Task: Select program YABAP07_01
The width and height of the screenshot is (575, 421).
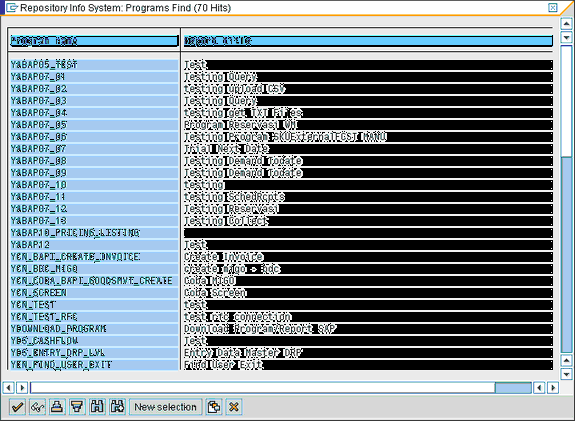Action: pos(94,77)
